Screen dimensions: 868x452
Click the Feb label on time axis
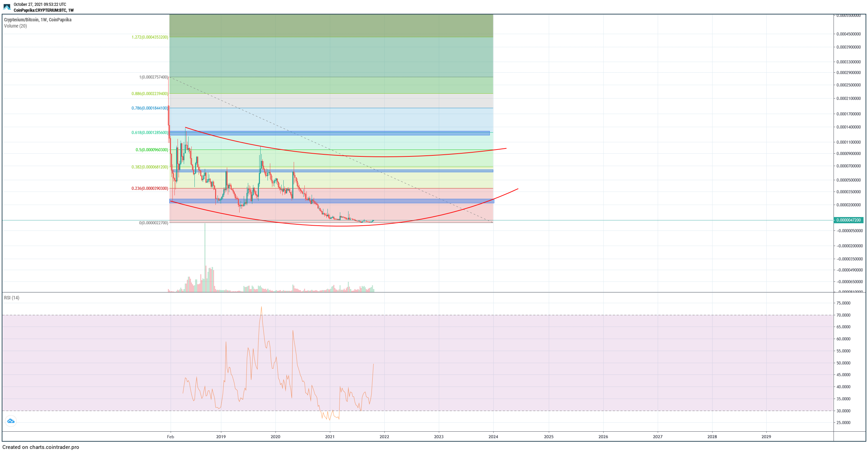point(170,436)
